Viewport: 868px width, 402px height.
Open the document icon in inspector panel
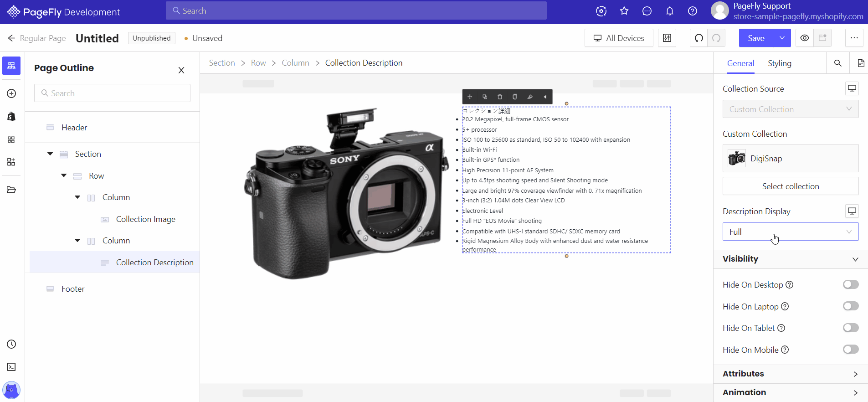click(x=861, y=63)
